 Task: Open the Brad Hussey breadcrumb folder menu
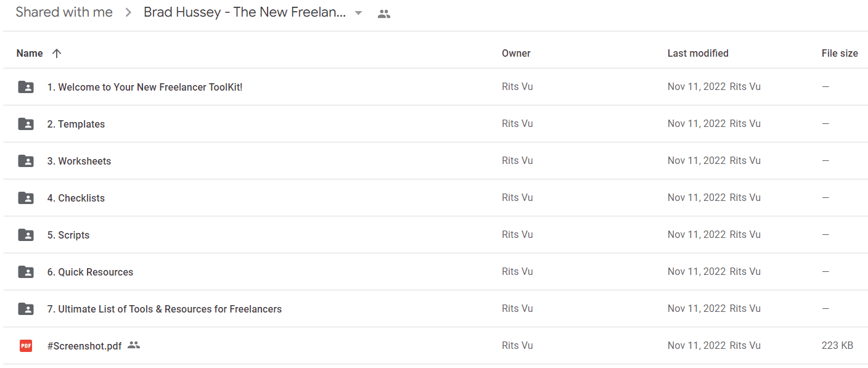coord(245,12)
